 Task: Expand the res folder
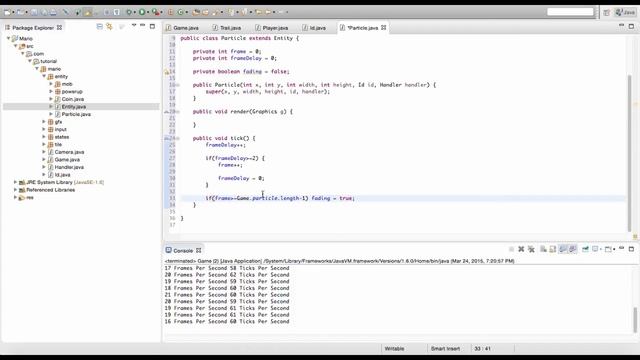16,197
